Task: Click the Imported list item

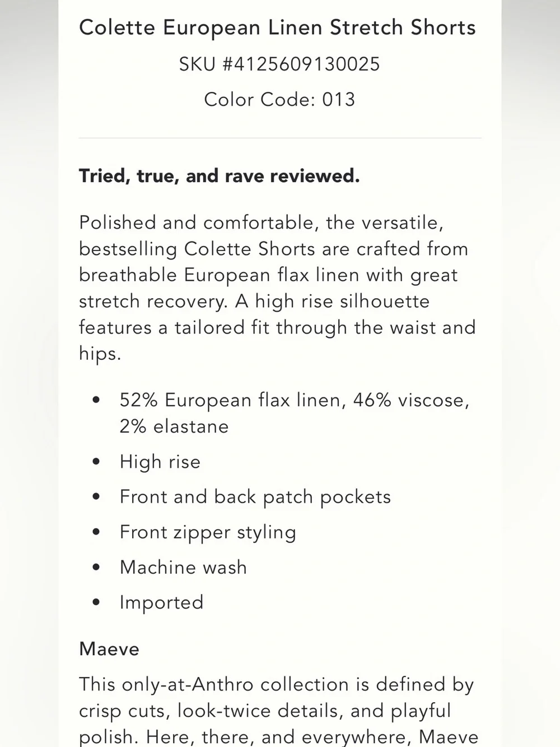Action: click(161, 602)
